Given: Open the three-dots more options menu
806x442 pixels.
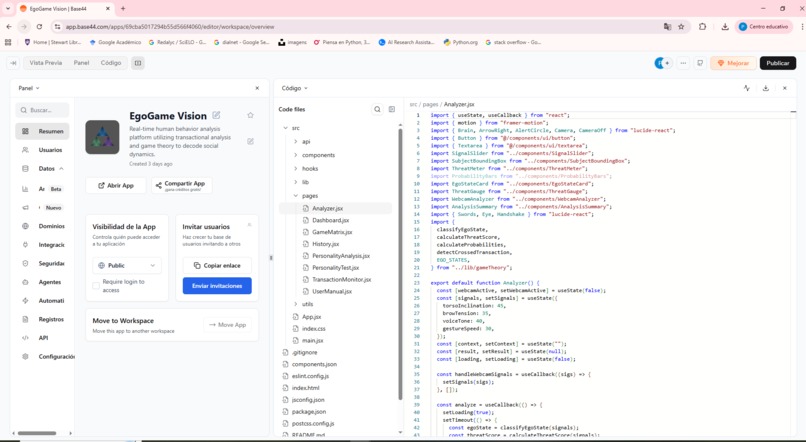Looking at the screenshot, I should point(683,63).
